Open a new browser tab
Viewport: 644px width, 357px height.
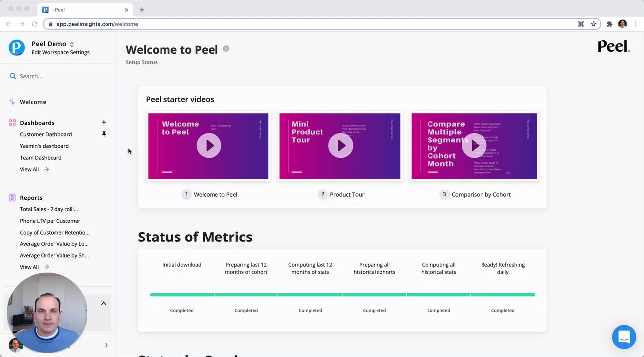point(142,10)
